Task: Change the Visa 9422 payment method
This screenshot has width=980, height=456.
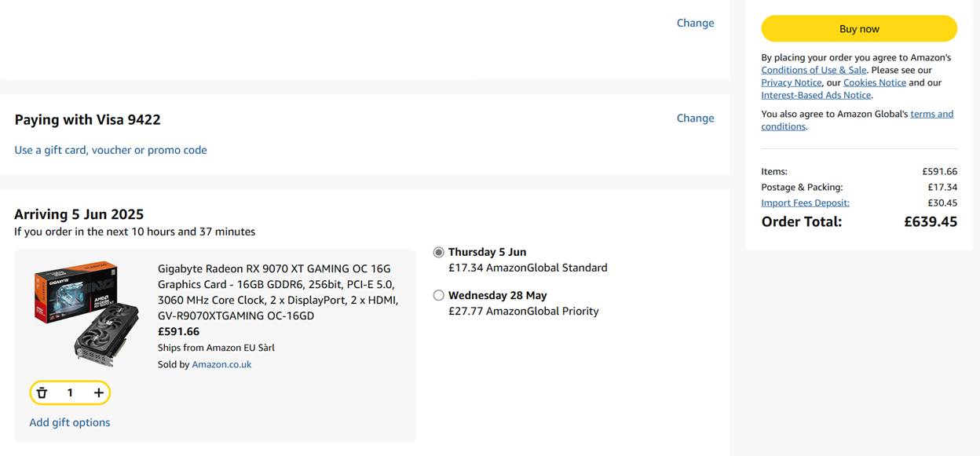Action: (695, 118)
